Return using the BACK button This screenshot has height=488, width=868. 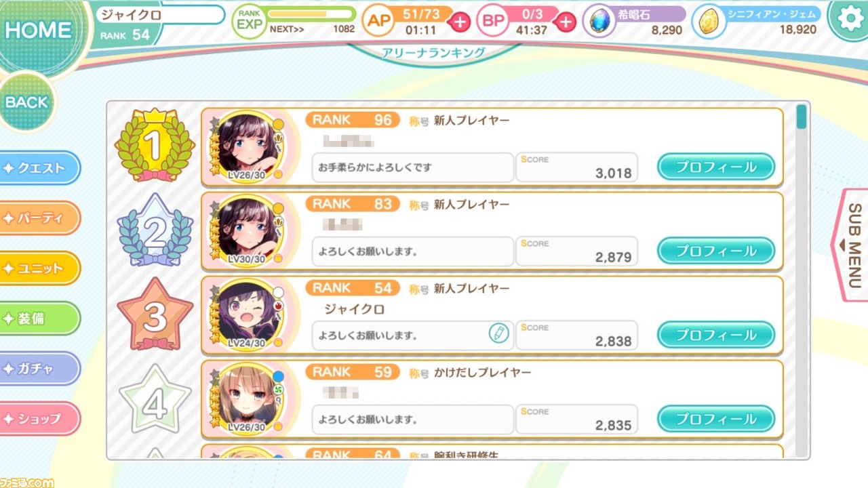point(26,102)
